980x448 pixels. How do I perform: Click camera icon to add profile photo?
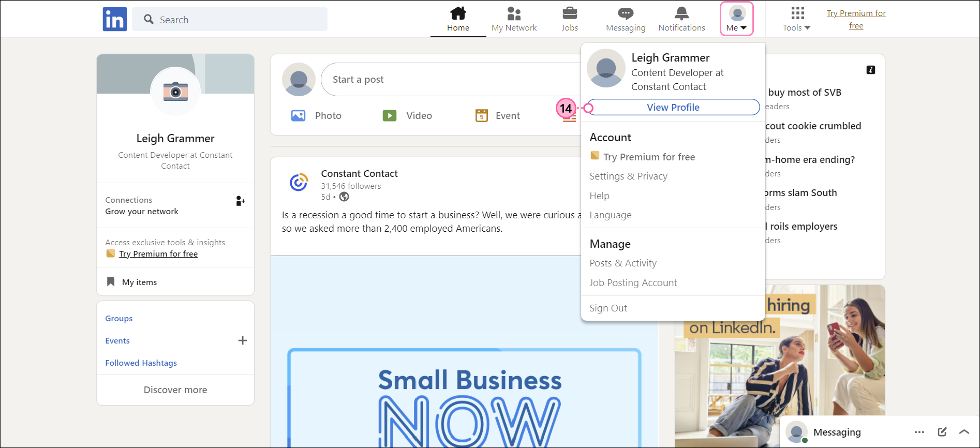175,92
